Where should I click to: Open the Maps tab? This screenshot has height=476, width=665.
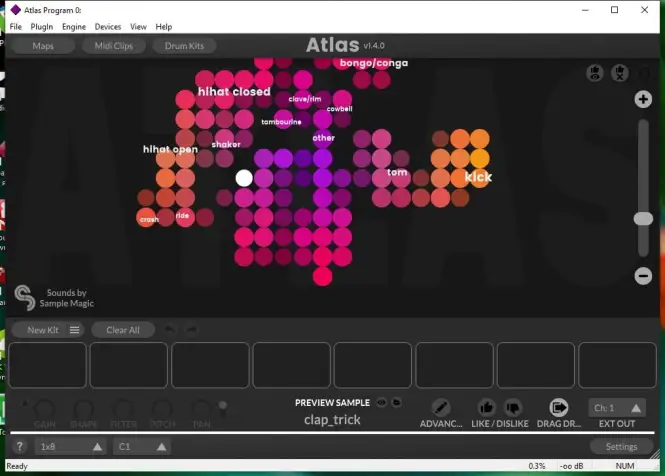pos(43,46)
